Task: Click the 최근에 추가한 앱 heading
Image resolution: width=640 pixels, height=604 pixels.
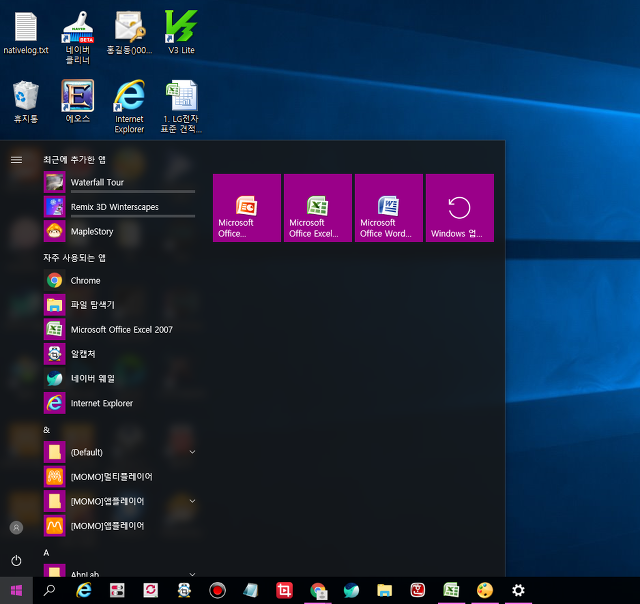Action: click(x=74, y=160)
